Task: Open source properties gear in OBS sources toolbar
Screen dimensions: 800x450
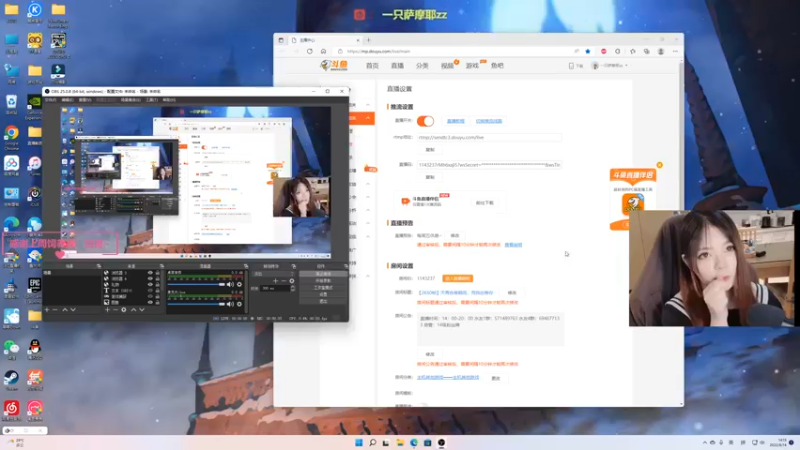Action: coord(123,309)
